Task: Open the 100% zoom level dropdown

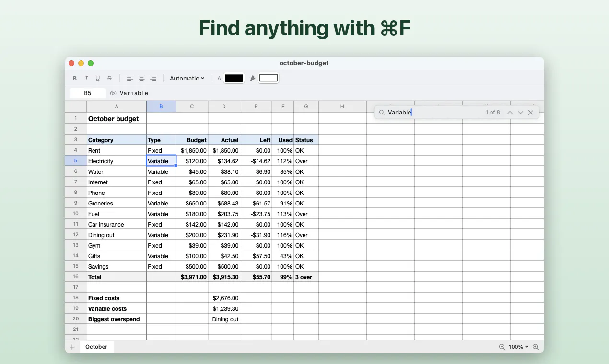Action: click(x=518, y=347)
